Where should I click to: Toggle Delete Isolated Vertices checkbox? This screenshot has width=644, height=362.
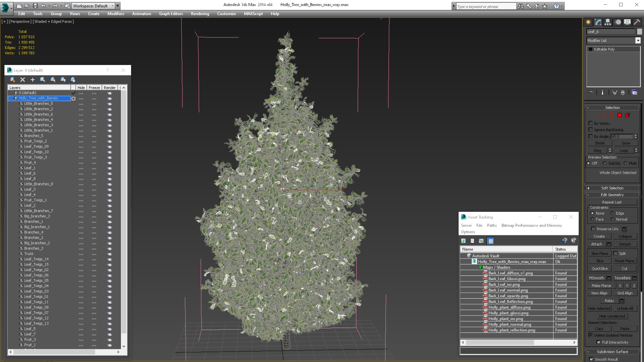pos(591,335)
